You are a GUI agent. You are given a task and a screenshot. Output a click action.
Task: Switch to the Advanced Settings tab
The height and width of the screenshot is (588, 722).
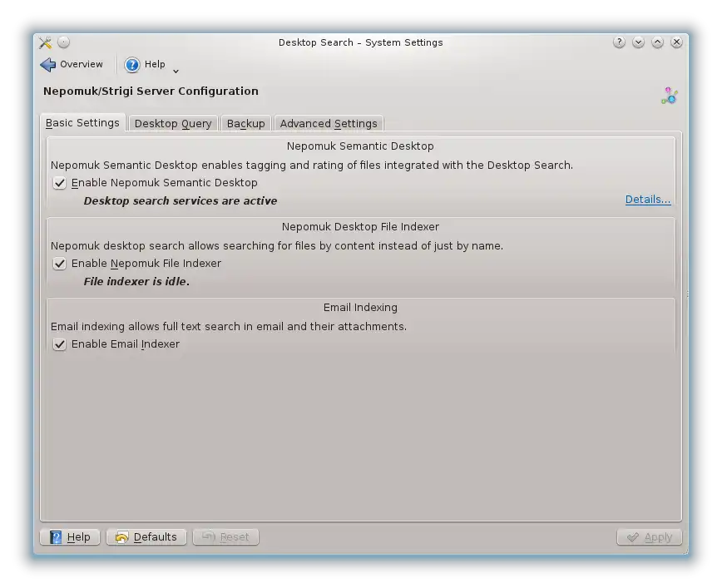329,123
